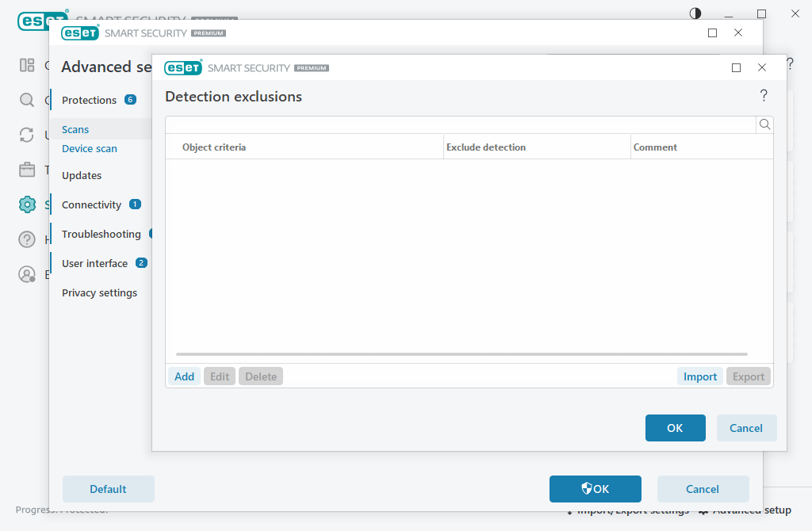The image size is (812, 531).
Task: Close the main ESET window
Action: click(795, 13)
